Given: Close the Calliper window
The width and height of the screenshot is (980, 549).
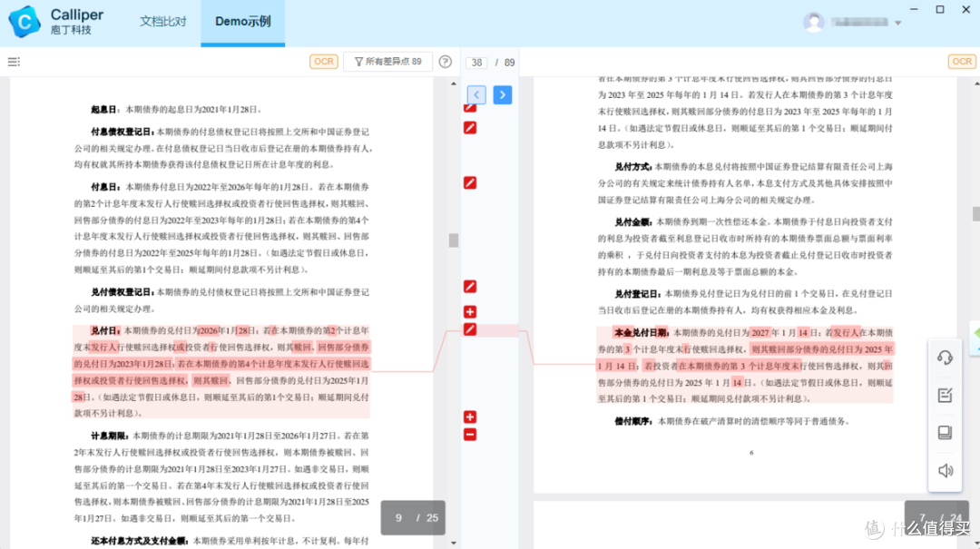Looking at the screenshot, I should (x=965, y=9).
